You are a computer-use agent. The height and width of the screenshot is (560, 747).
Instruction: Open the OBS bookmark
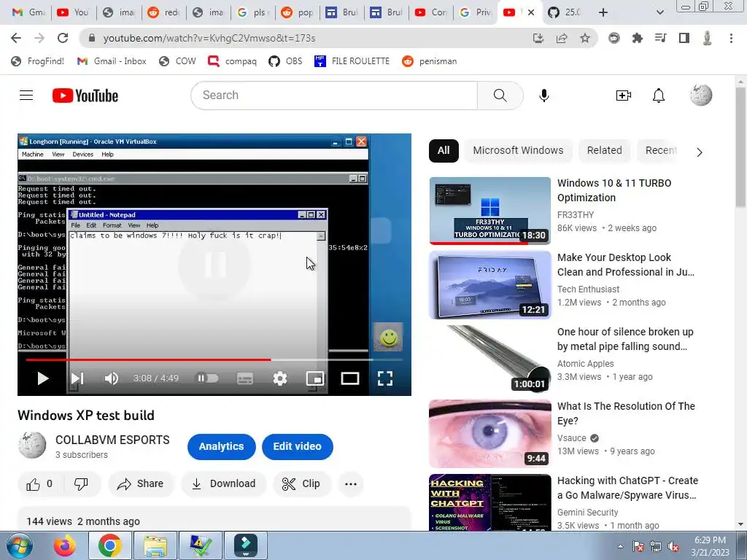285,61
